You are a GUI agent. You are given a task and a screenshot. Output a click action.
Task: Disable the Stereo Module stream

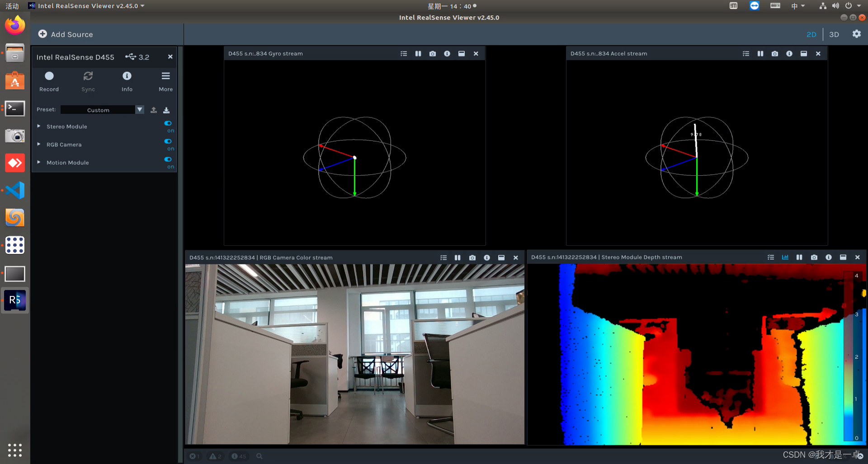coord(168,123)
